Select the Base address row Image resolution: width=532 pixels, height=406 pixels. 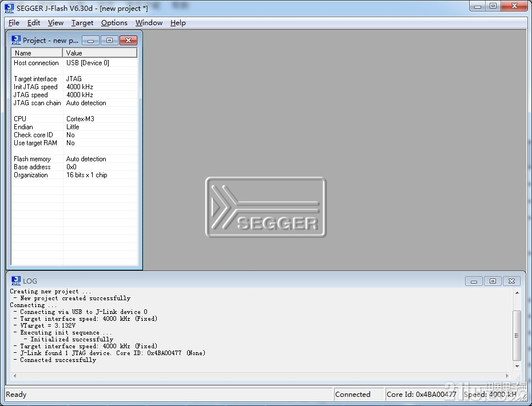tap(74, 167)
